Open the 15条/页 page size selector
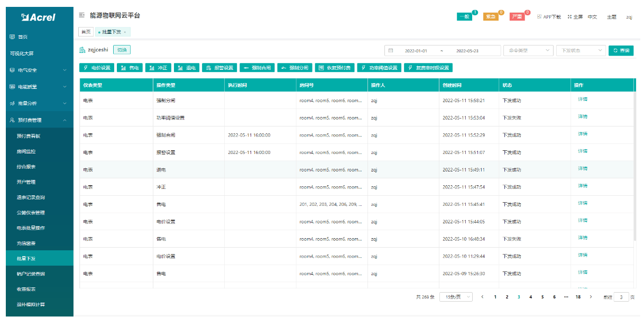 point(456,297)
